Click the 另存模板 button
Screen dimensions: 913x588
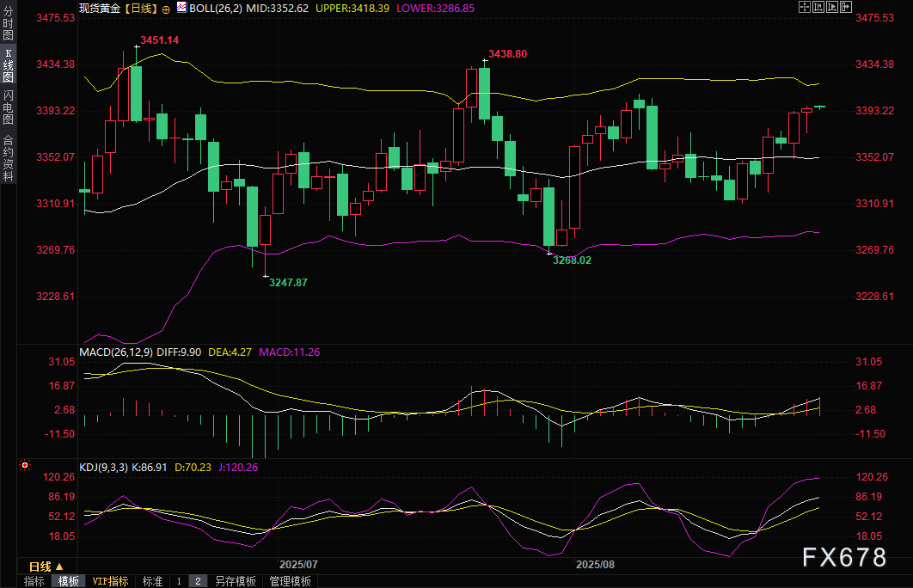pos(235,581)
